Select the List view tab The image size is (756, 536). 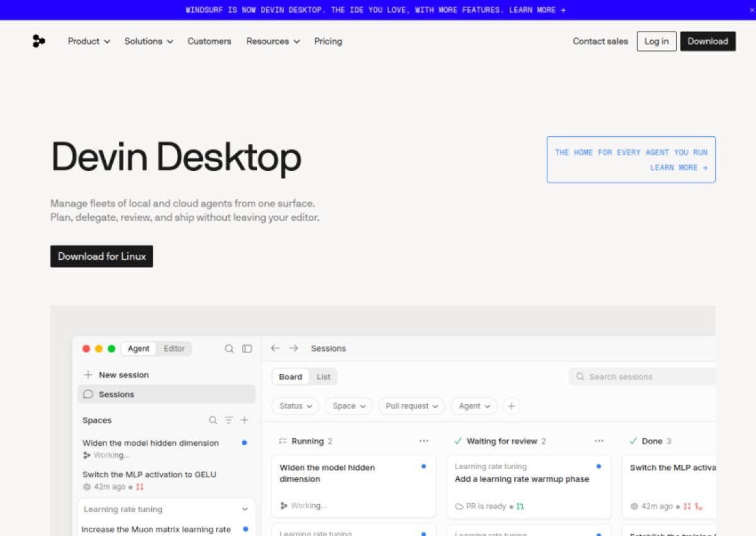(324, 376)
